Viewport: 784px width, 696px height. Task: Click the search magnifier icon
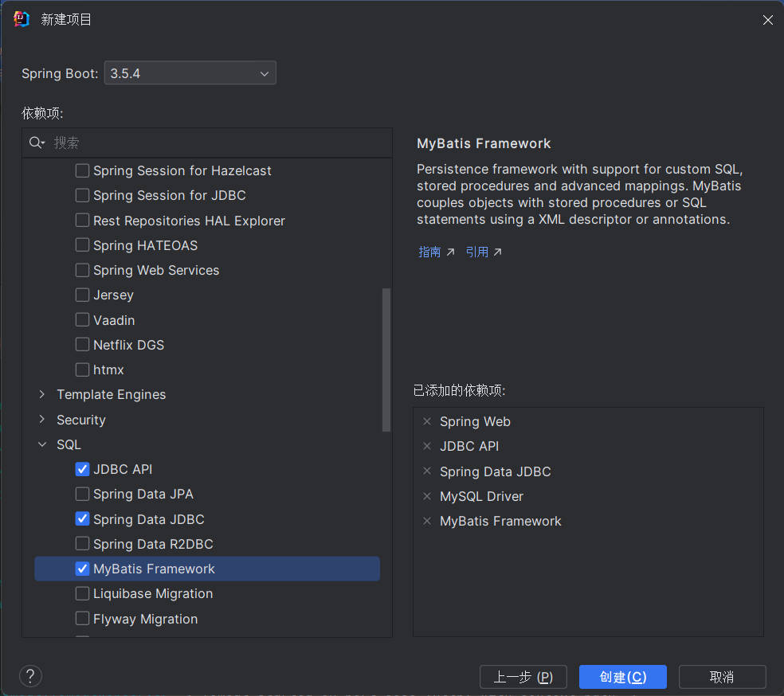(x=37, y=143)
